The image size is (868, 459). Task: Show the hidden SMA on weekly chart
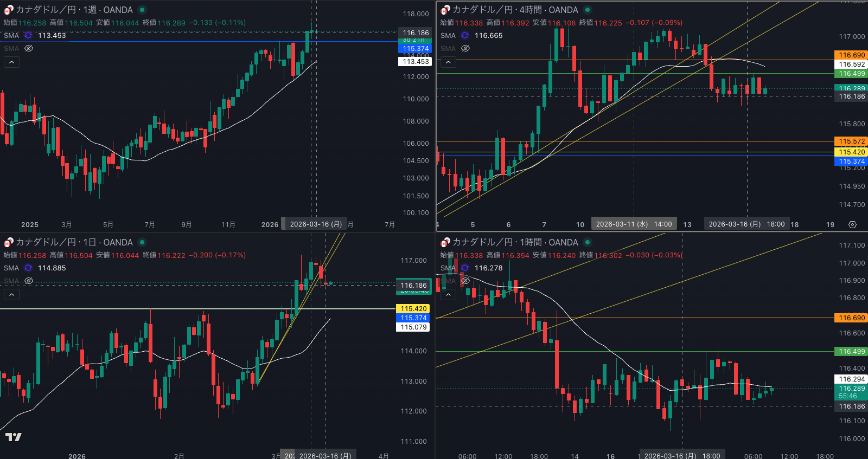point(29,48)
